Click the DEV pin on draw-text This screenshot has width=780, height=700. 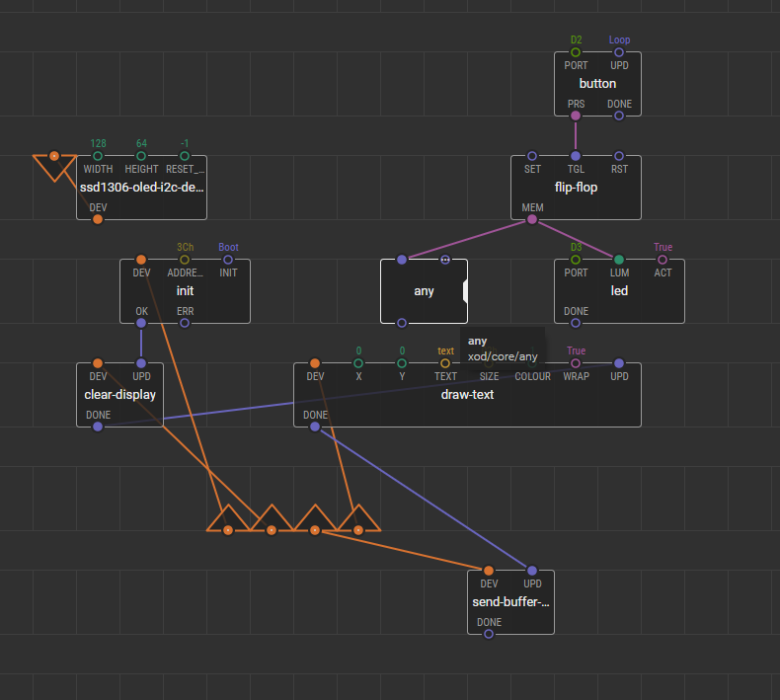[x=315, y=362]
